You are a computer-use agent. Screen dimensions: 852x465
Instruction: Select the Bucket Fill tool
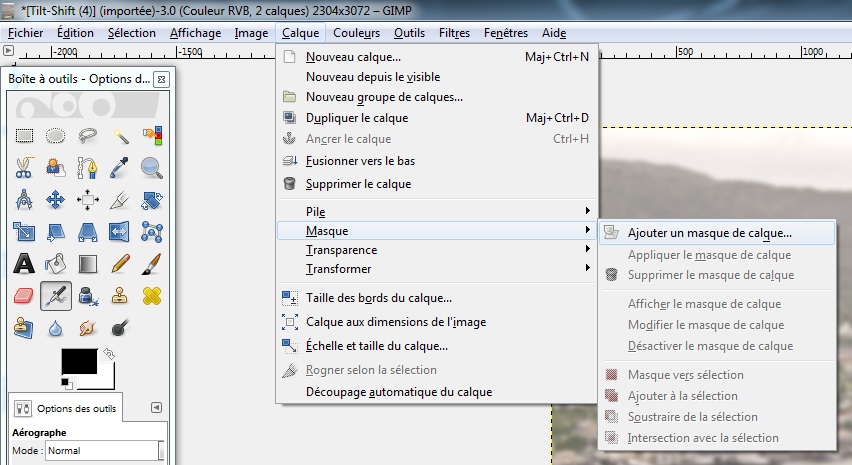tap(56, 264)
